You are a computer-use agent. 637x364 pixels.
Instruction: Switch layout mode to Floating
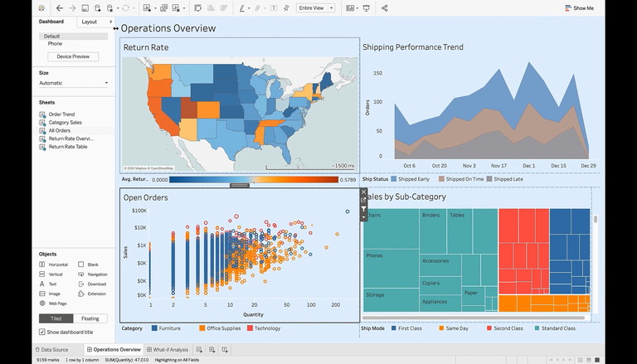[x=90, y=318]
